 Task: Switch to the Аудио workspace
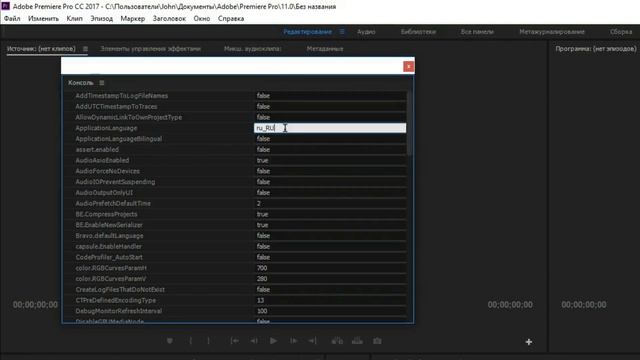coord(366,31)
